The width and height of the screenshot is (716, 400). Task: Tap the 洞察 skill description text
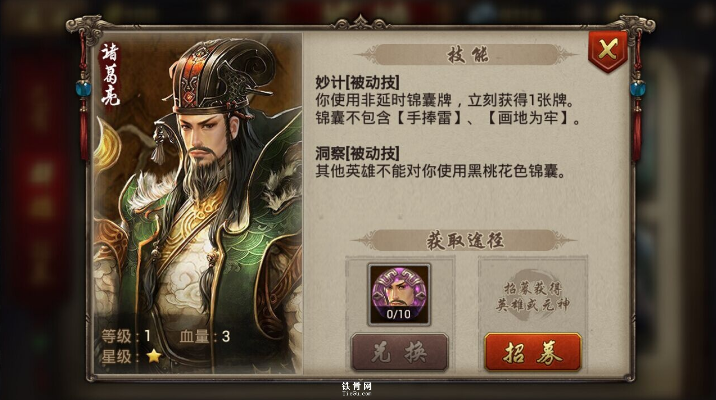pos(441,171)
